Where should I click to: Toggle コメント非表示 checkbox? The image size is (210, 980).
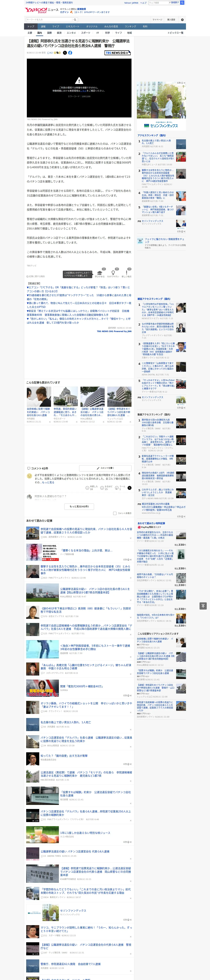(x=115, y=513)
